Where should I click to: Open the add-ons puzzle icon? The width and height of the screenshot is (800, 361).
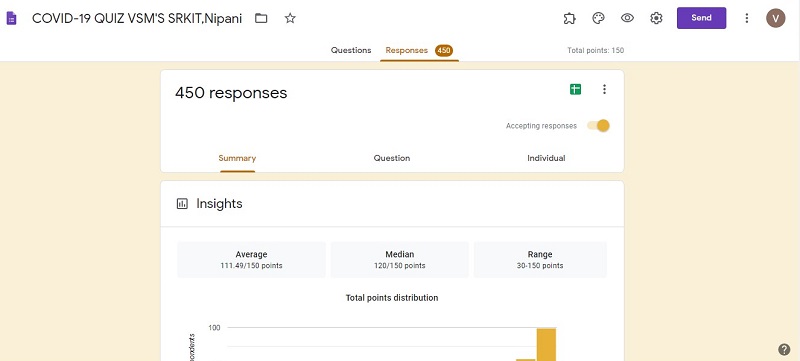(569, 18)
